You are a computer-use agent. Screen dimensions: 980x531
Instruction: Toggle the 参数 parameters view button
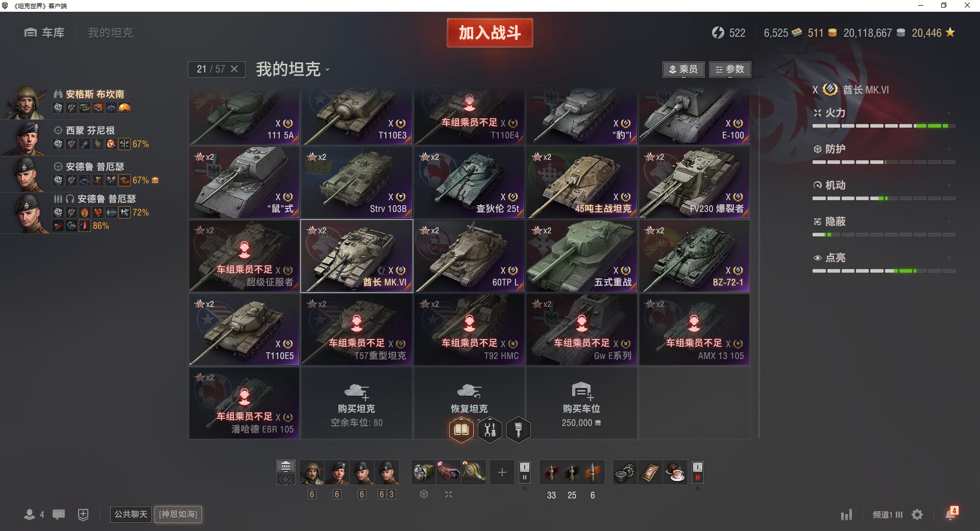pos(730,69)
